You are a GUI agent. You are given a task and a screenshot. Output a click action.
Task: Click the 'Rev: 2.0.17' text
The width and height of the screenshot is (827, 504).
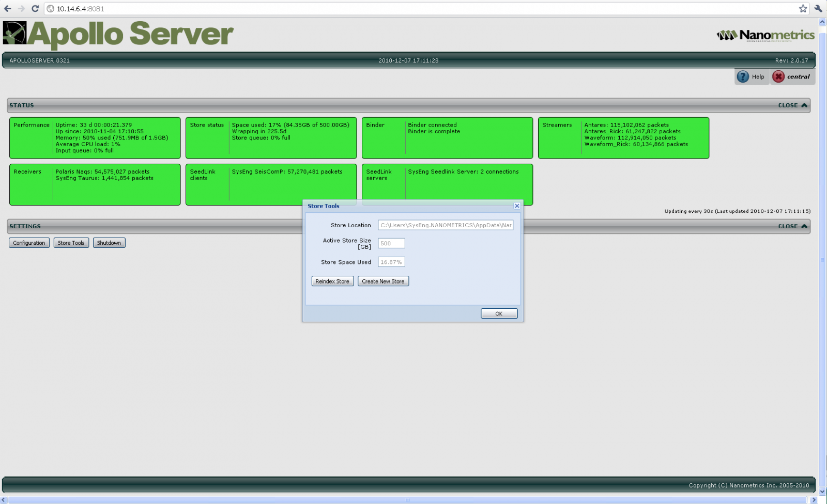(x=791, y=60)
